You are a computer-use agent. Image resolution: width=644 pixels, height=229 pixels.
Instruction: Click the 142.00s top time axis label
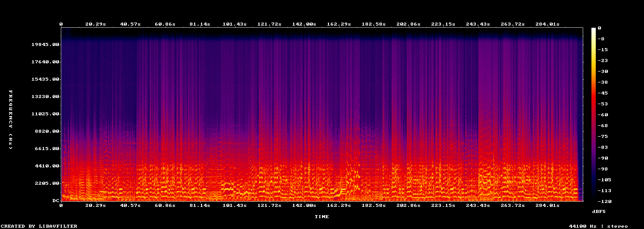pos(304,24)
